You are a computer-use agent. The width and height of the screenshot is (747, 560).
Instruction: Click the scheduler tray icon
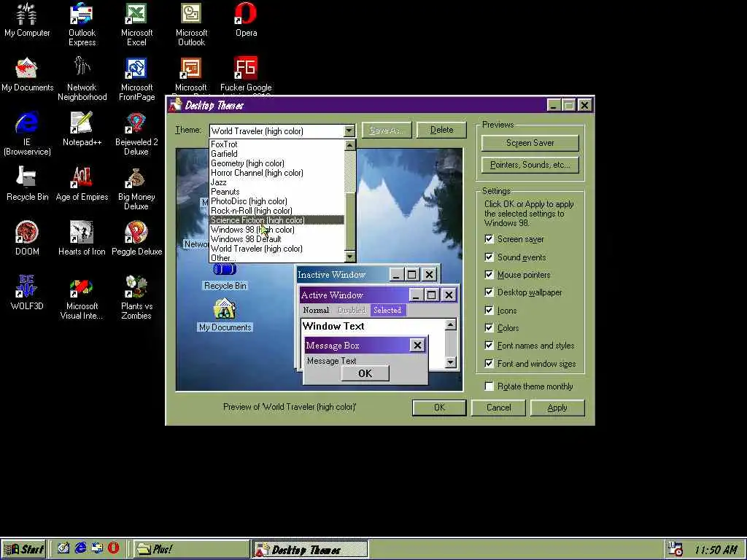click(675, 550)
